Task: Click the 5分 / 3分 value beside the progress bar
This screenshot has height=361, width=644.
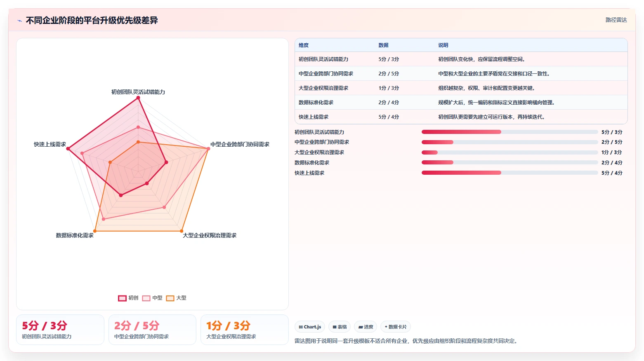Action: click(612, 132)
